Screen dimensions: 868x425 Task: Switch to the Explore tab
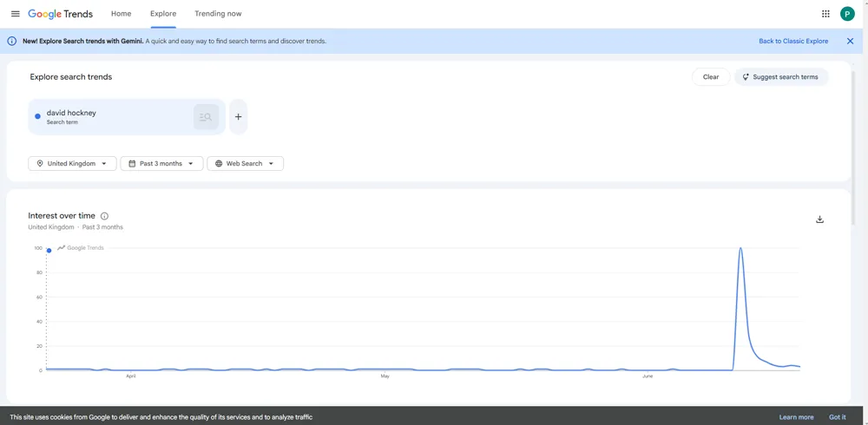pos(163,14)
